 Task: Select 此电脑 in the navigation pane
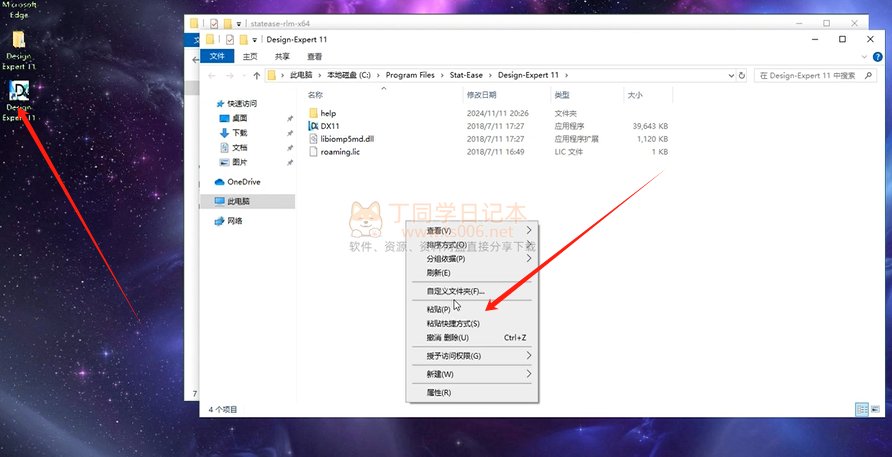point(248,201)
